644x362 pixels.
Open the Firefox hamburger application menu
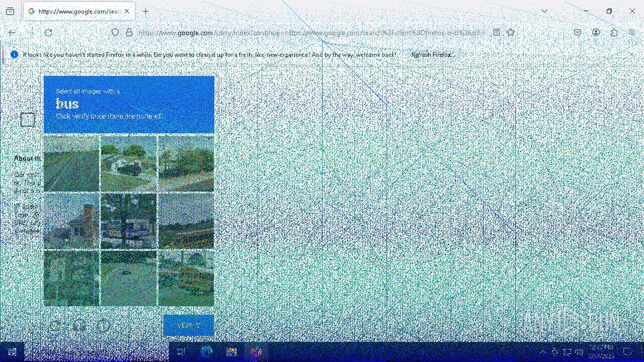(631, 32)
